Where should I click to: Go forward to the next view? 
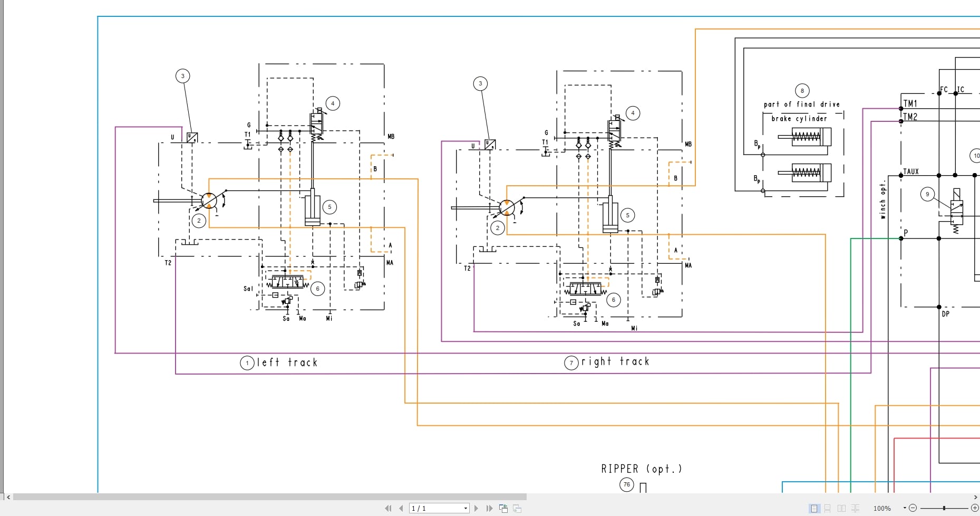tap(517, 508)
